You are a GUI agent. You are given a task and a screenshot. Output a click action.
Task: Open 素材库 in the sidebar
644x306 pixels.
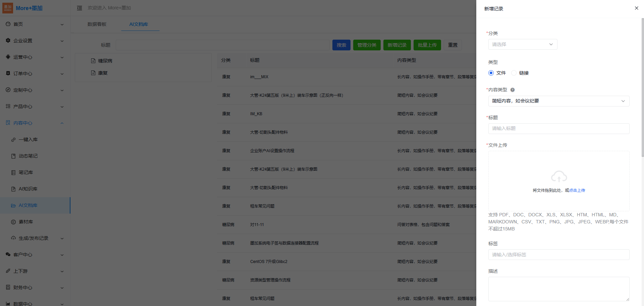(x=25, y=222)
